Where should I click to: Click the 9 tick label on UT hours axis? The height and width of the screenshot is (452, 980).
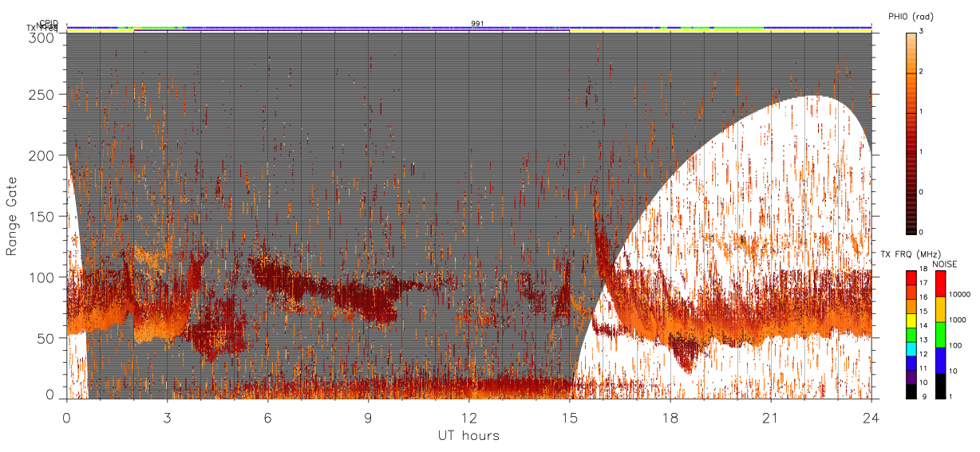click(x=369, y=417)
